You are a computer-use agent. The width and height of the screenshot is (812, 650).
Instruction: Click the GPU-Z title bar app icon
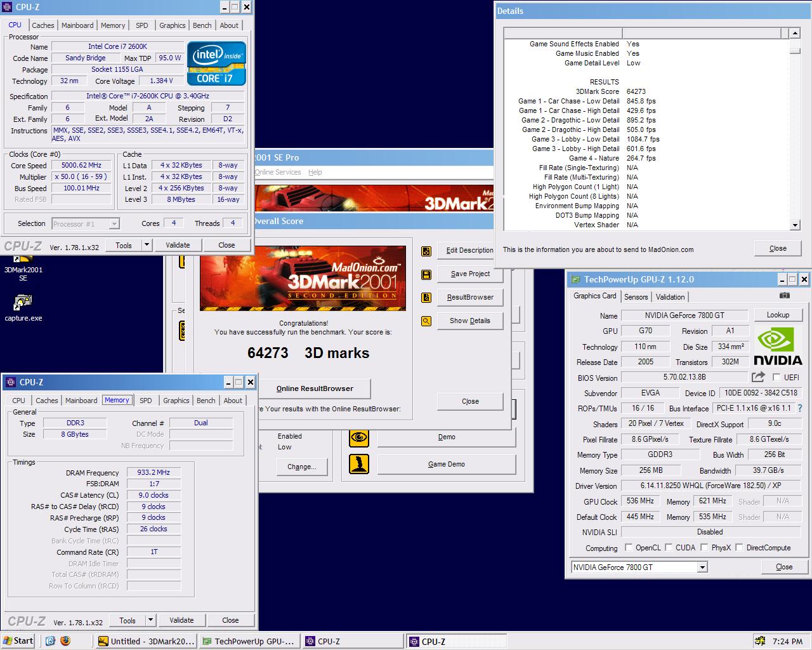pos(575,279)
